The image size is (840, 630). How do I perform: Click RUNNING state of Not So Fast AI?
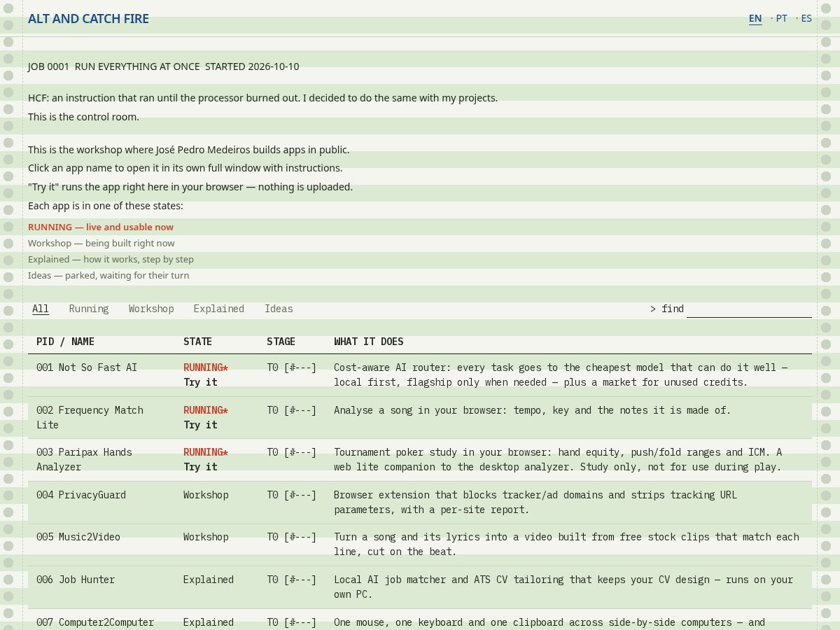(206, 367)
